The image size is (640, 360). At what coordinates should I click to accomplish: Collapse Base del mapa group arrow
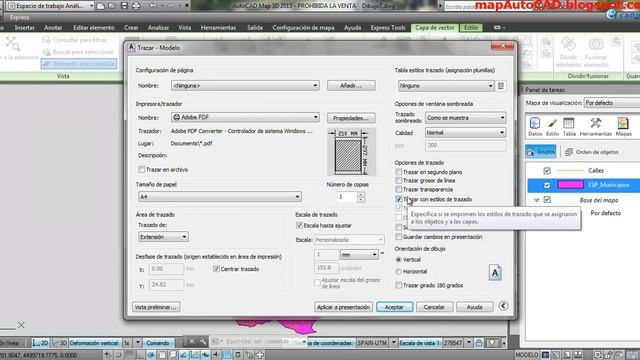pyautogui.click(x=536, y=200)
